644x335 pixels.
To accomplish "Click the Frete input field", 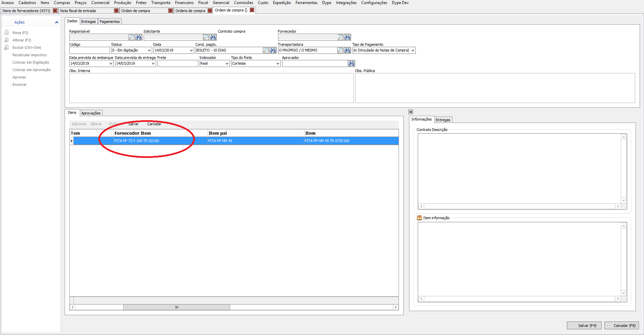I will (x=178, y=63).
